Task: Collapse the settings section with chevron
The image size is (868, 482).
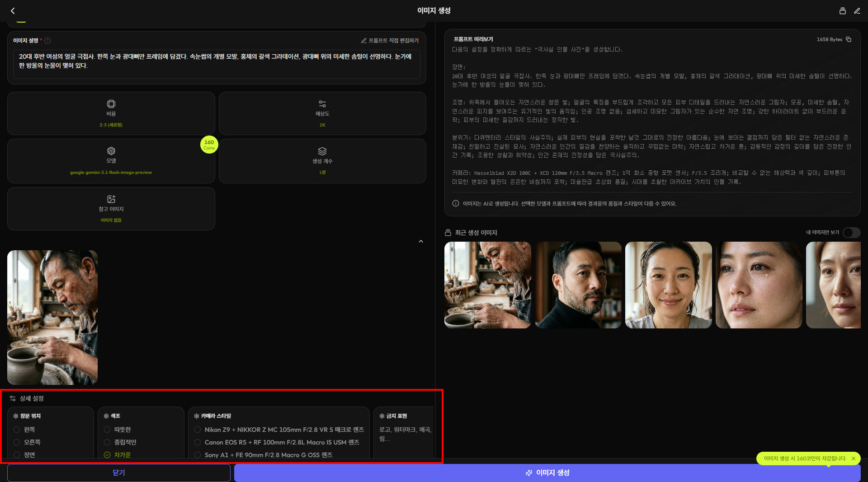Action: coord(420,241)
